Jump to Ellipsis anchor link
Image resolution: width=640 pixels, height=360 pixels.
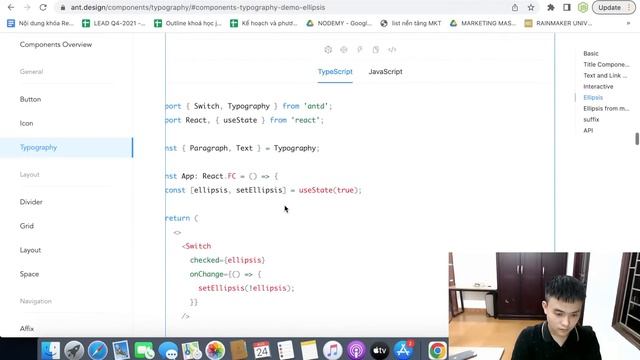593,98
